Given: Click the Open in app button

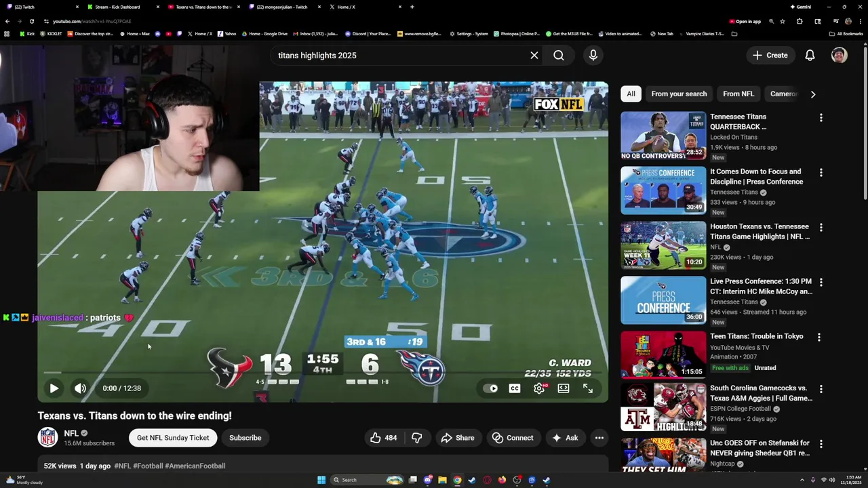Looking at the screenshot, I should (745, 21).
